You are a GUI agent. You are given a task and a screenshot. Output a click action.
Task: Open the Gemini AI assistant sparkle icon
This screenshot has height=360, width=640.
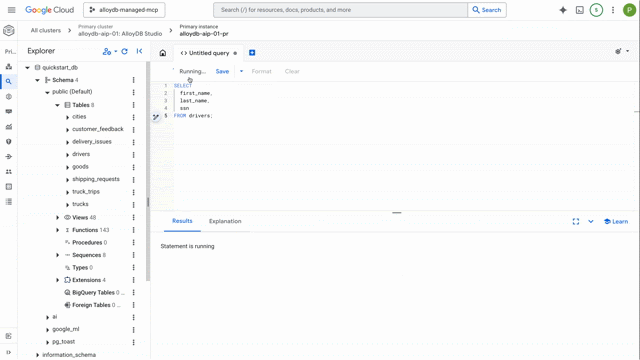(x=563, y=10)
